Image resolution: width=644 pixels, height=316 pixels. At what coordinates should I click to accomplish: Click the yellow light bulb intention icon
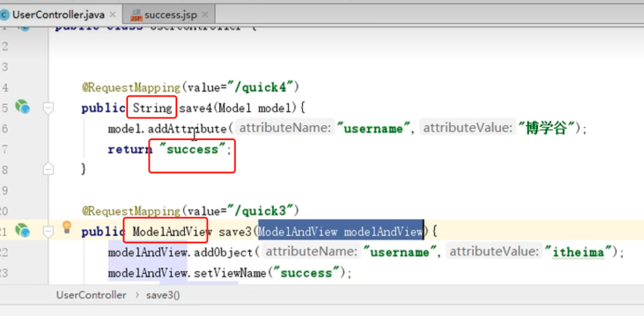pos(66,227)
